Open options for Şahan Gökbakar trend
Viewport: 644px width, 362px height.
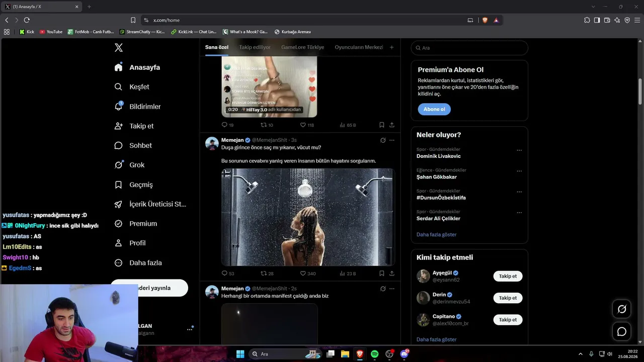pyautogui.click(x=519, y=171)
